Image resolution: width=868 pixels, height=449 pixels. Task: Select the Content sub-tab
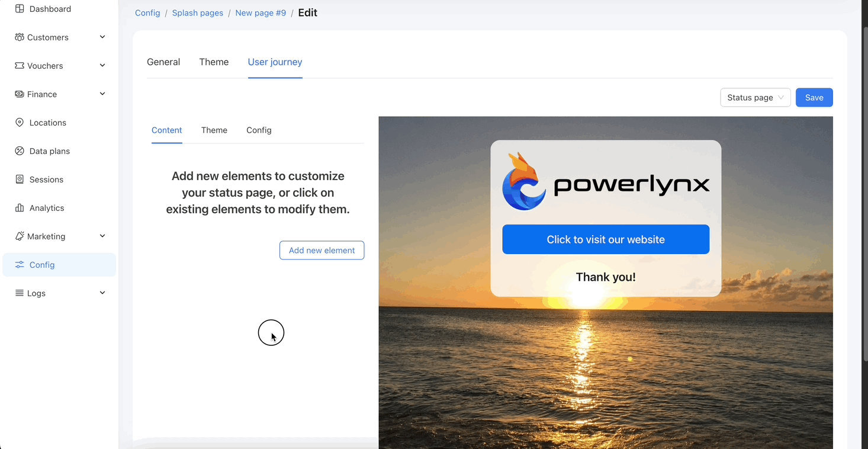(167, 130)
